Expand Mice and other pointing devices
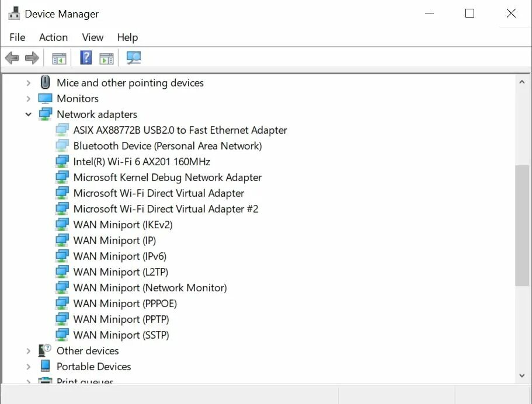 coord(28,83)
